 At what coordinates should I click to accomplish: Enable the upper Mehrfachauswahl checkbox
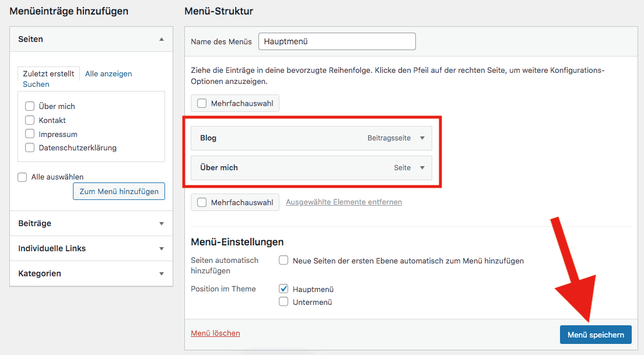[202, 103]
